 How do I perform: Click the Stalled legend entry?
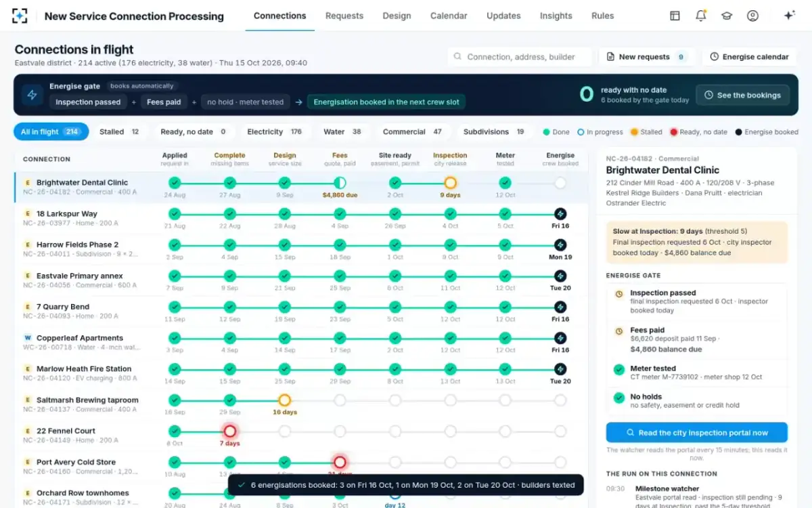(x=646, y=132)
